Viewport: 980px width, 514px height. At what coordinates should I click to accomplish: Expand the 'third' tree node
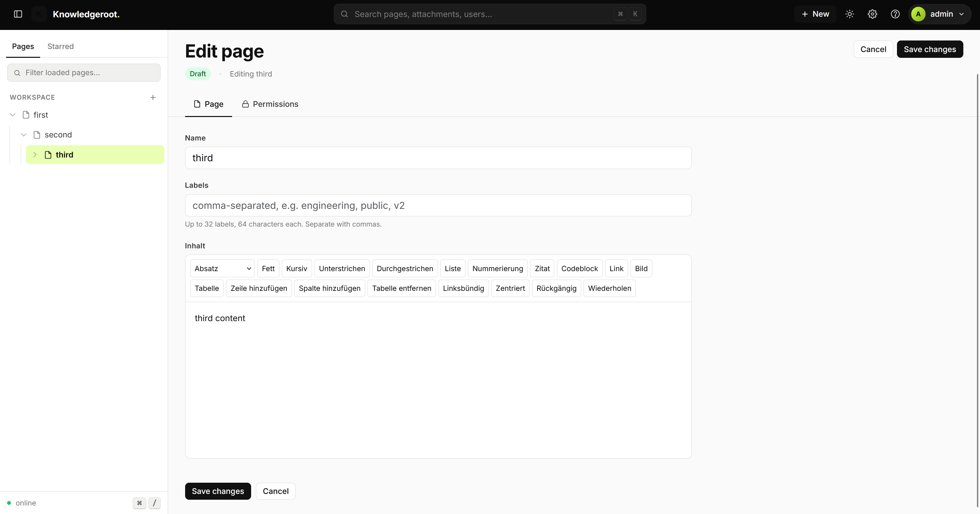35,155
